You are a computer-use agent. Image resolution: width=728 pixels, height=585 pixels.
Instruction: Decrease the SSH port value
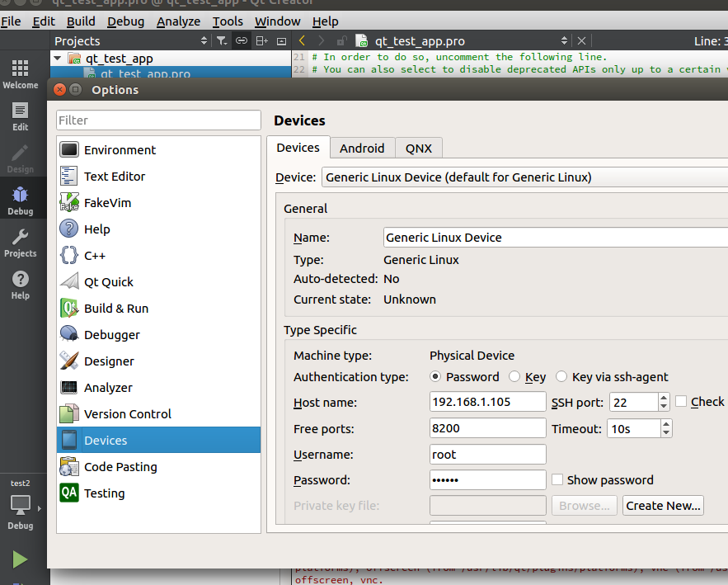(x=664, y=406)
